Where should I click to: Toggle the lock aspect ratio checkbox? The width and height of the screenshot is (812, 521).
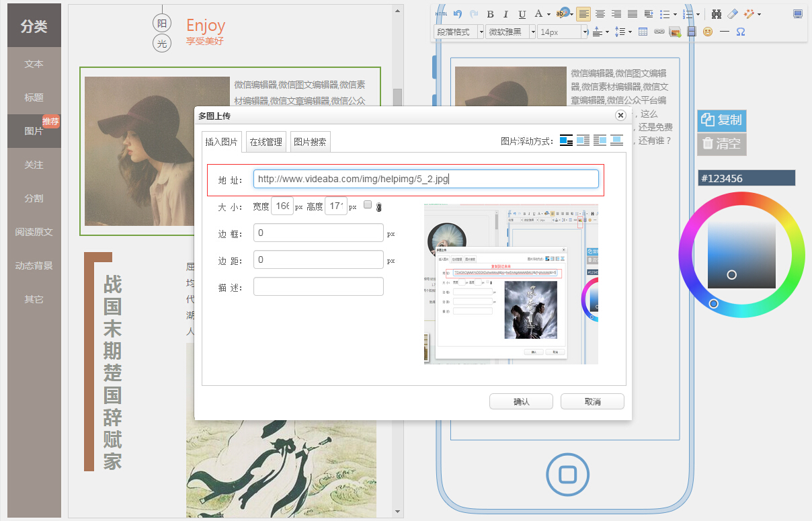[x=368, y=205]
